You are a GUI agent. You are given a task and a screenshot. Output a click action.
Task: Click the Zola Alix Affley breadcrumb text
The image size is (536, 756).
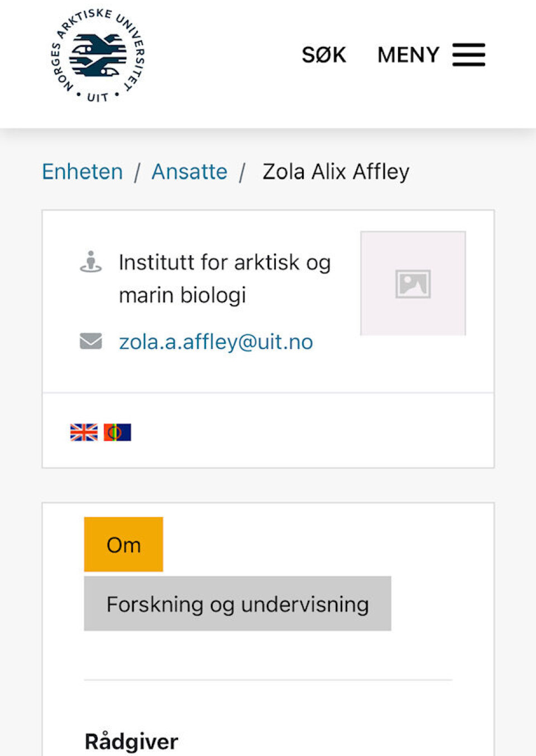pyautogui.click(x=336, y=171)
